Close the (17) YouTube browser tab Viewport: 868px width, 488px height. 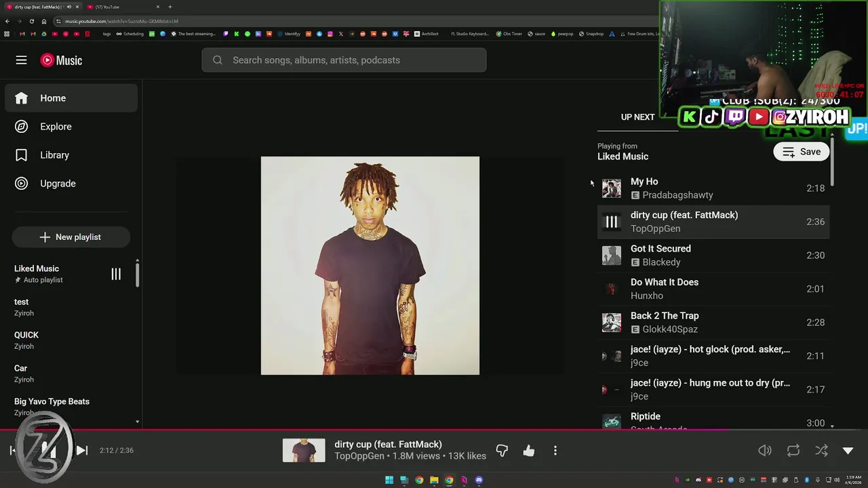tap(158, 7)
